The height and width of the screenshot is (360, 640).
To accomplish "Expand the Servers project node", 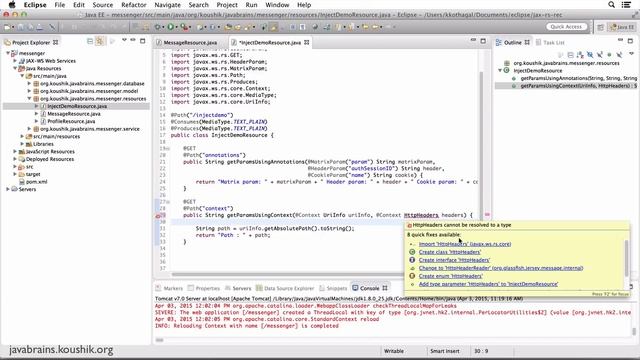I will point(8,189).
